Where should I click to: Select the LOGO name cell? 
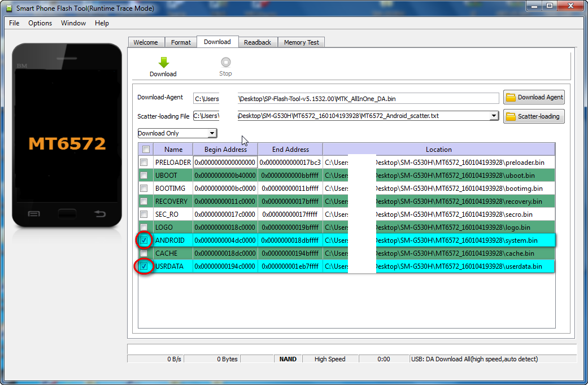click(173, 227)
